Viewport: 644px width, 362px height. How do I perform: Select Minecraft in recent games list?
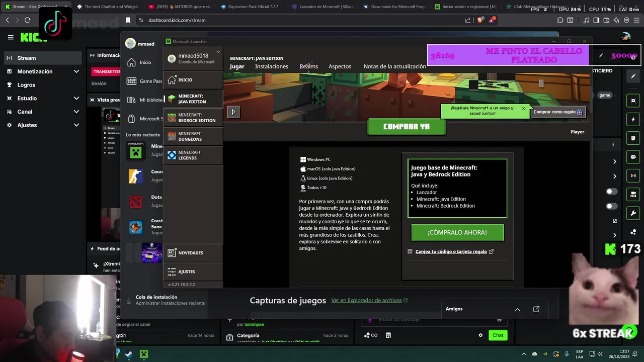[144, 150]
